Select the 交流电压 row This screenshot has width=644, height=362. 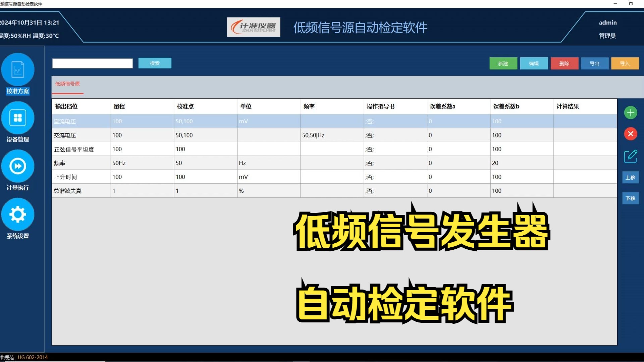[x=334, y=135]
